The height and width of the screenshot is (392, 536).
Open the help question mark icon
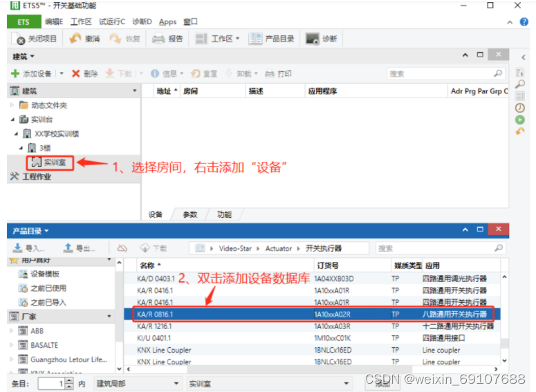(x=524, y=22)
